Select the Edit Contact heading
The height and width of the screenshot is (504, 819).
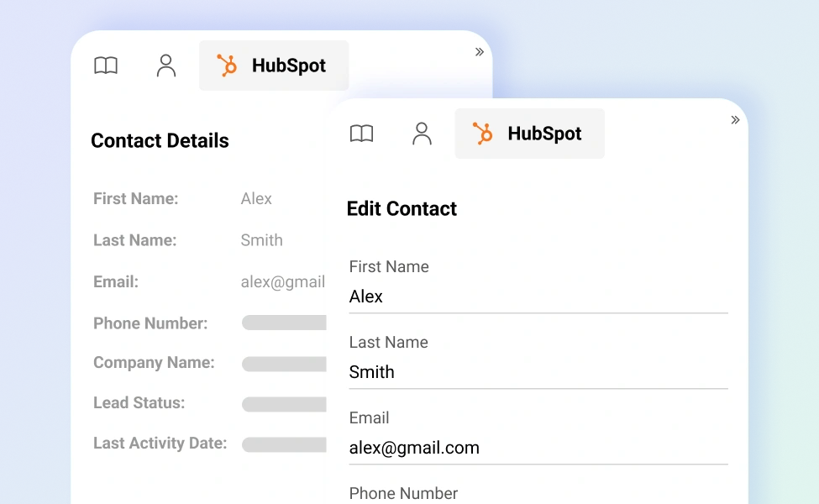pos(402,209)
